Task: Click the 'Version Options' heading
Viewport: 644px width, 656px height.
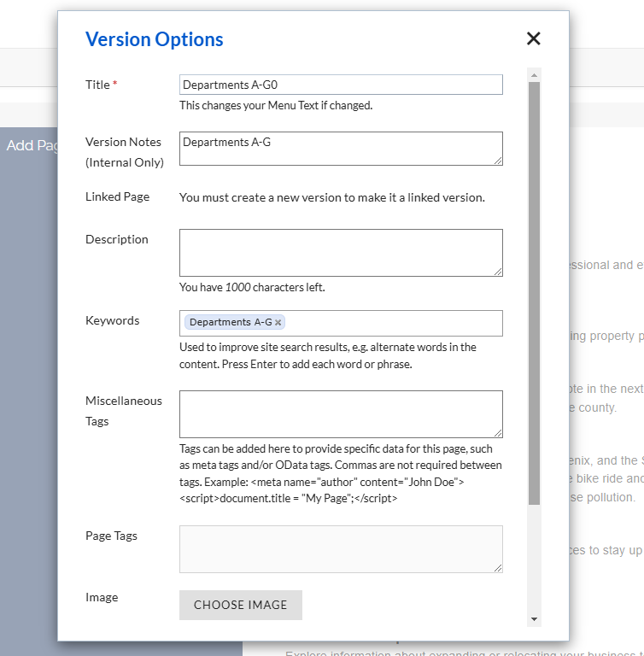Action: point(155,39)
